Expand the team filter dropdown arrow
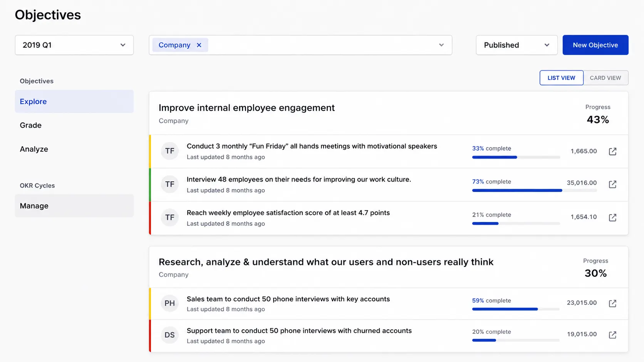The height and width of the screenshot is (362, 644). coord(441,45)
